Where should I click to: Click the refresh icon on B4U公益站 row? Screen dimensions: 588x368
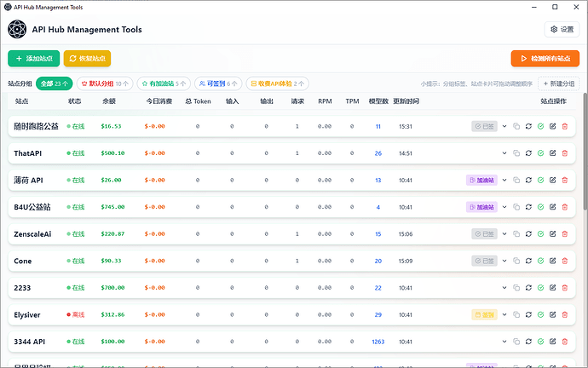528,207
